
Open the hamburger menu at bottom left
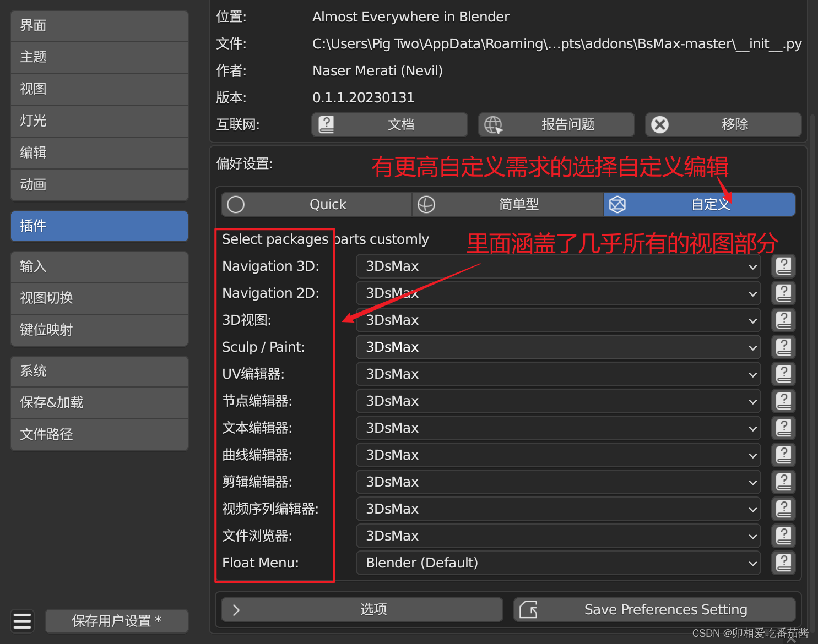[22, 621]
